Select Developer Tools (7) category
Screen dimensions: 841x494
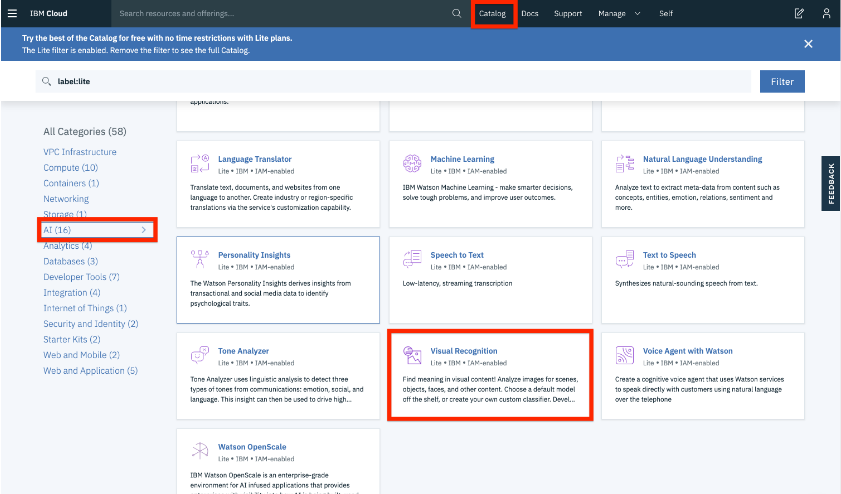[x=82, y=277]
